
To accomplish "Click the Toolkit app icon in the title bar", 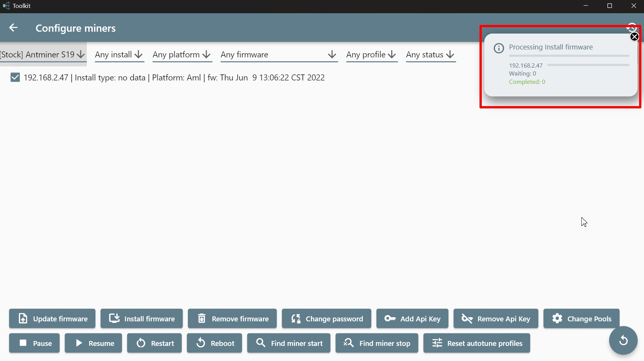I will 6,6.
